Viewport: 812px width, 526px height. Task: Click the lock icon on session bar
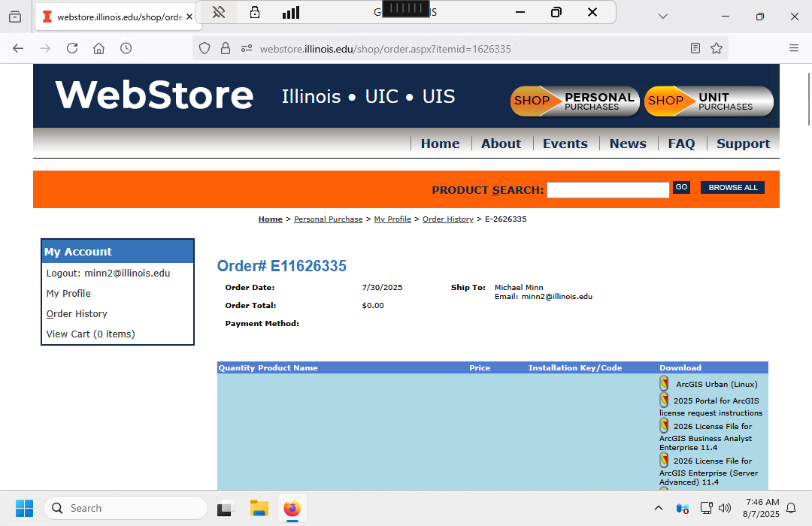255,12
